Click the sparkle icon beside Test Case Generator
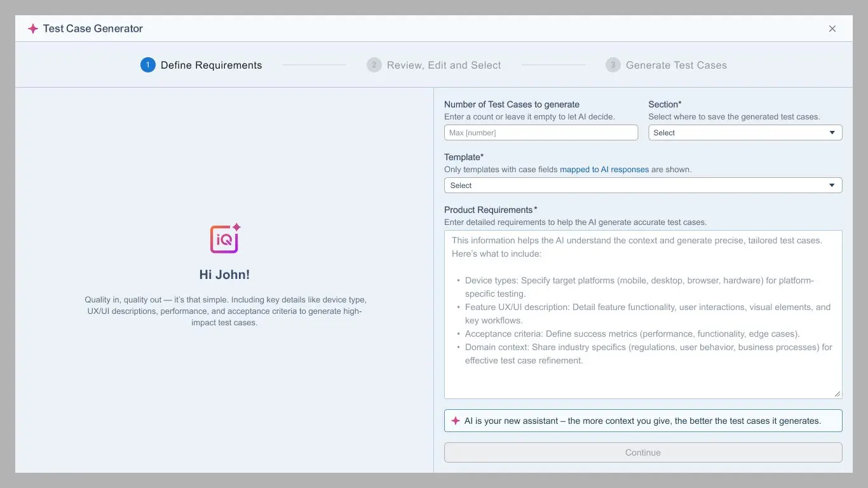The height and width of the screenshot is (488, 868). pyautogui.click(x=33, y=29)
